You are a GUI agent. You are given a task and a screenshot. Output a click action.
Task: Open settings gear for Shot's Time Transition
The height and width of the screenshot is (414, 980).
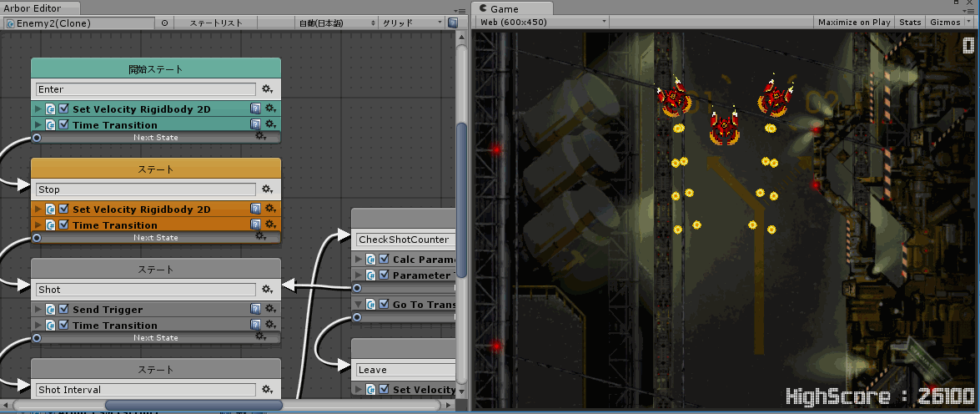(270, 325)
